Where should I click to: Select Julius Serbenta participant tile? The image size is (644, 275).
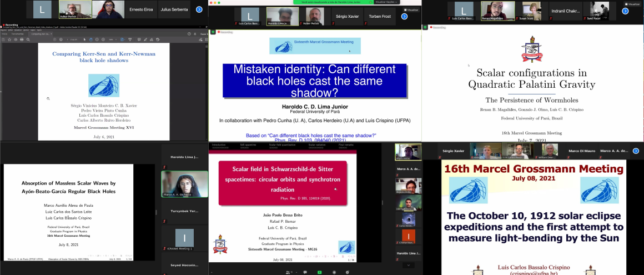pos(174,9)
